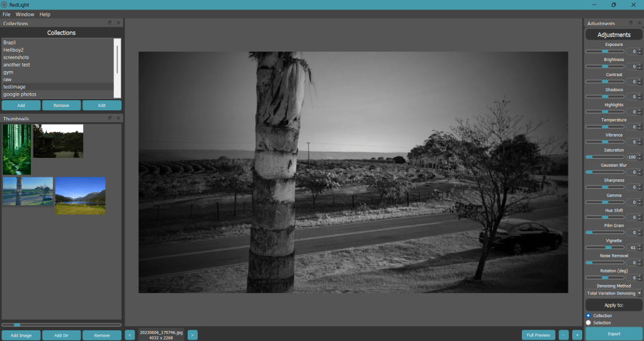Image resolution: width=644 pixels, height=341 pixels.
Task: Decrease the Vignette value with the down arrow
Action: click(640, 249)
